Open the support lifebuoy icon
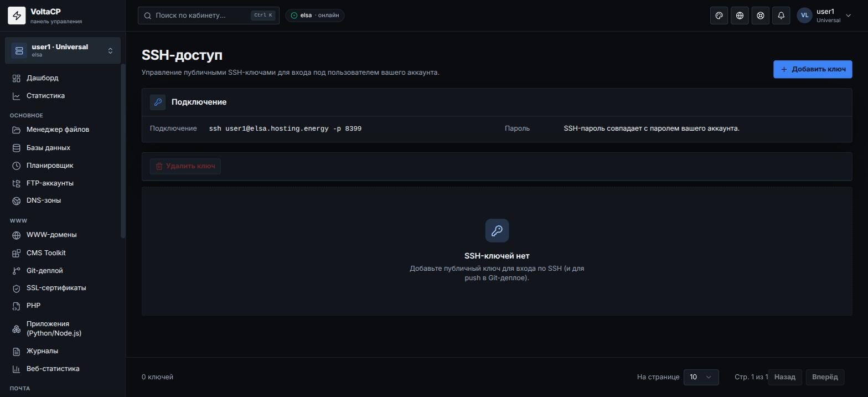The height and width of the screenshot is (397, 868). pos(761,16)
